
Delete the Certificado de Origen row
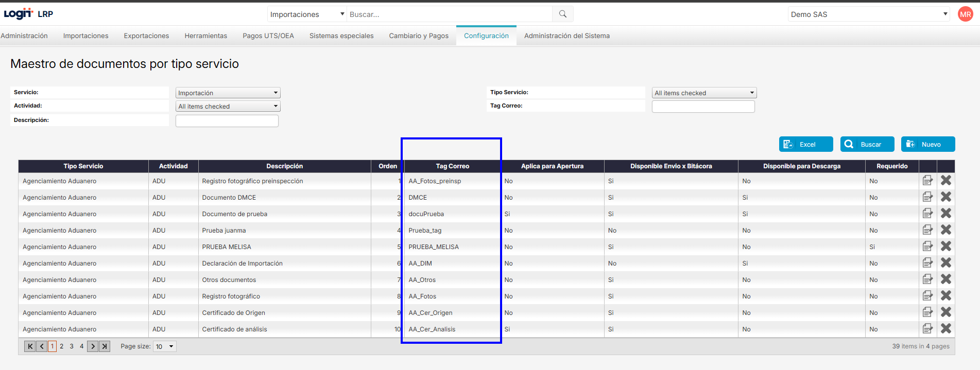[946, 312]
